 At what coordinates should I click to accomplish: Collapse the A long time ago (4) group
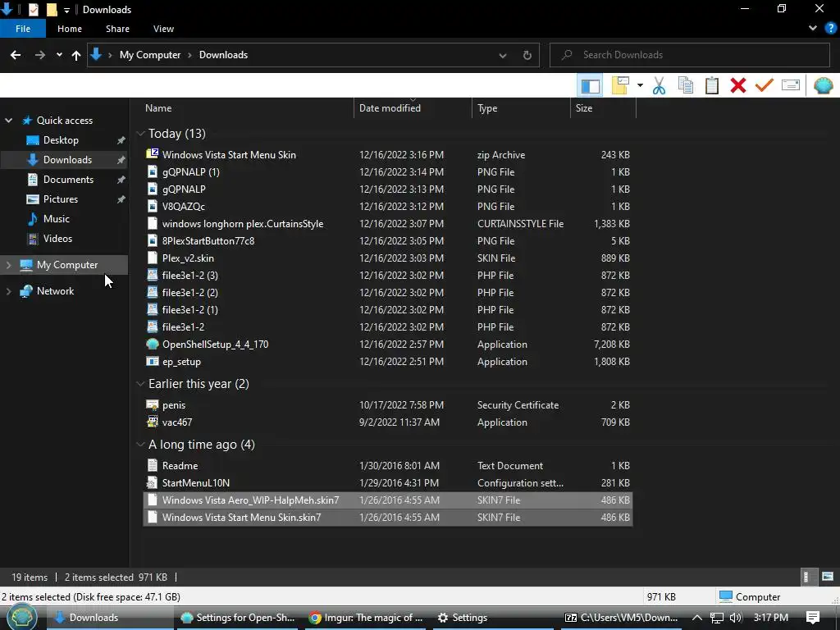coord(141,445)
